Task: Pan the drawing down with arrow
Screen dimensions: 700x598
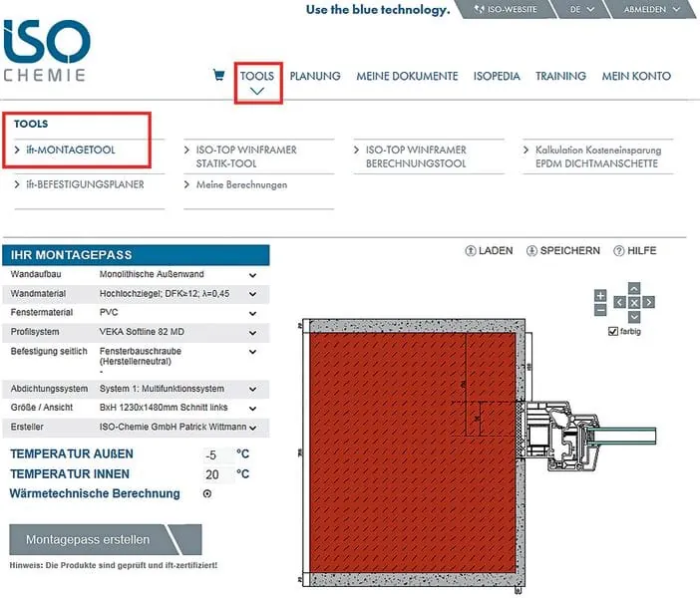Action: 634,315
